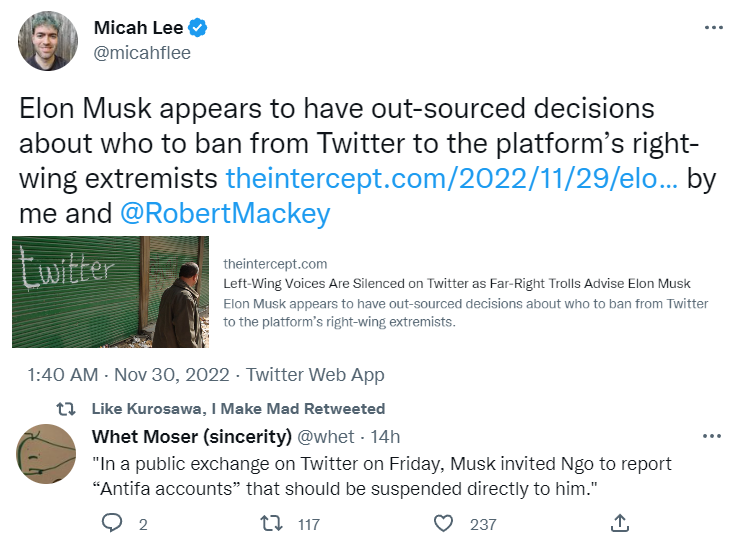
Task: Click Whet Moser's profile avatar
Action: tap(44, 452)
